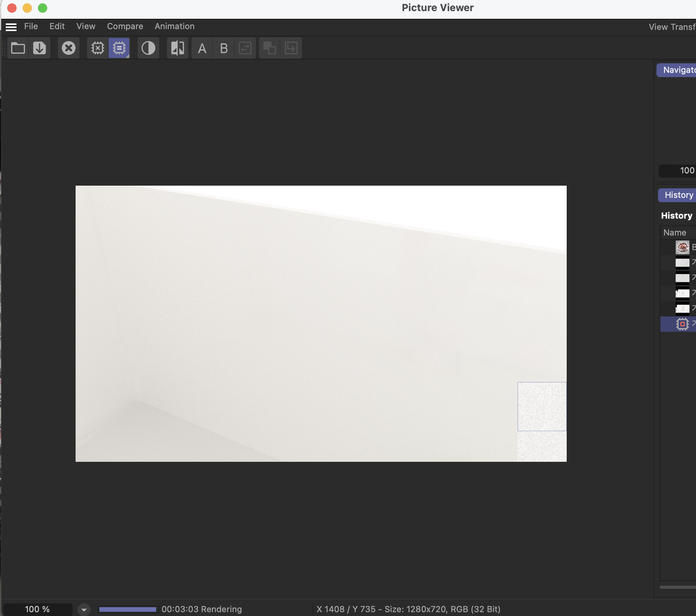Open the Animation menu

coord(175,26)
